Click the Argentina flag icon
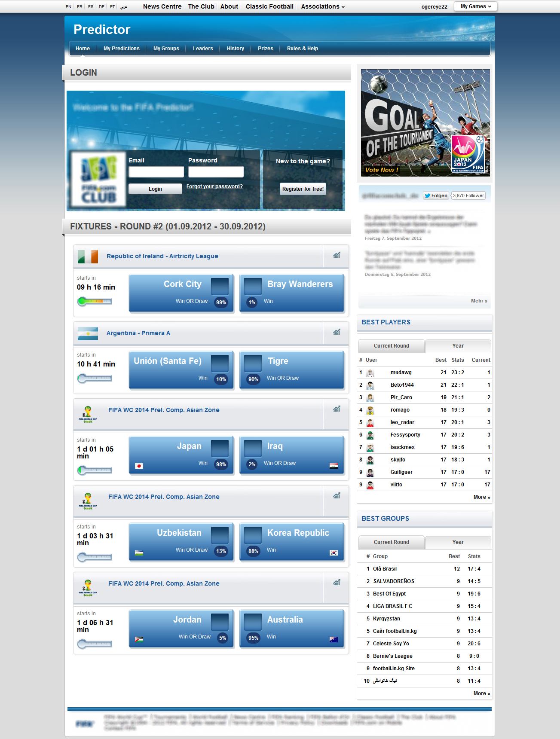Viewport: 560px width, 739px height. click(88, 333)
